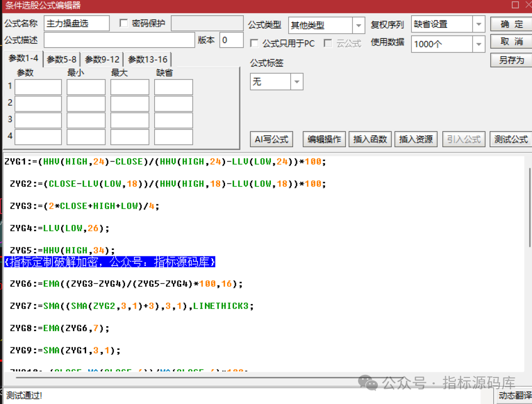Run 测试公式 to test formula
The image size is (532, 404).
pyautogui.click(x=511, y=139)
